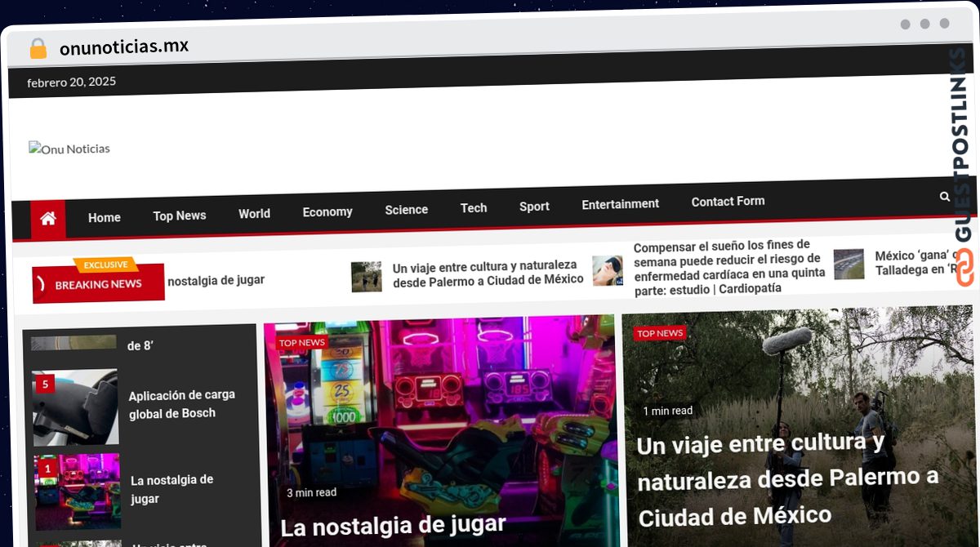Open Aplicación de carga global de Bosch
Viewport: 980px width, 547px height.
point(181,404)
